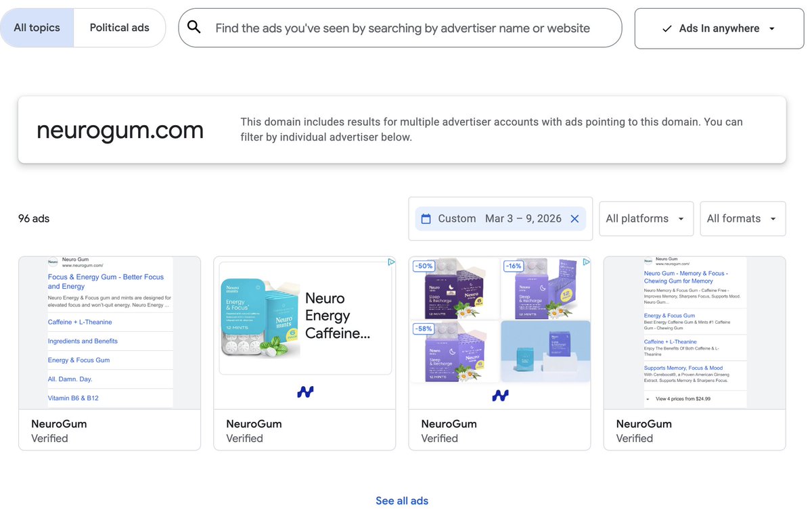The width and height of the screenshot is (812, 528).
Task: Click blue logo under Sleep & Recharge ad
Action: (500, 395)
